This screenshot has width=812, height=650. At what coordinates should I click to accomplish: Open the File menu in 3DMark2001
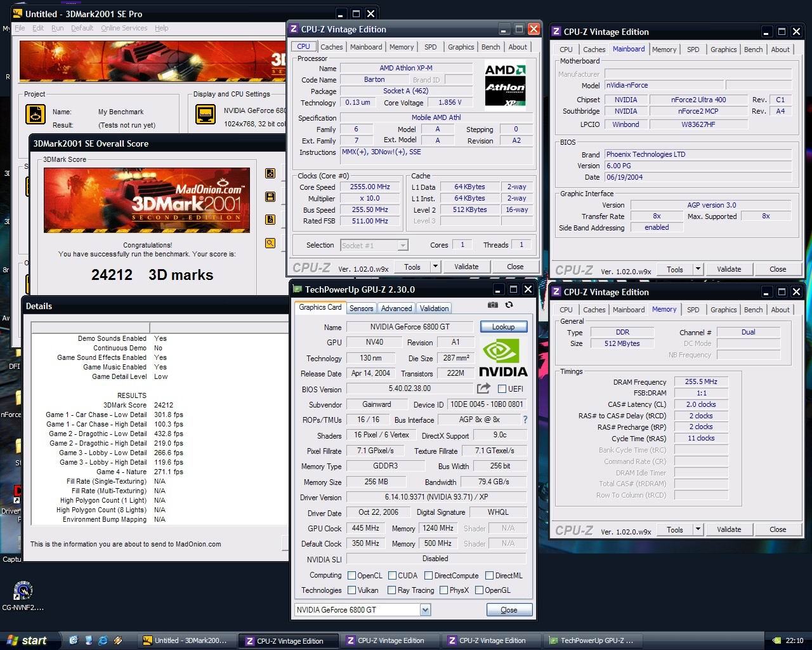tap(20, 28)
